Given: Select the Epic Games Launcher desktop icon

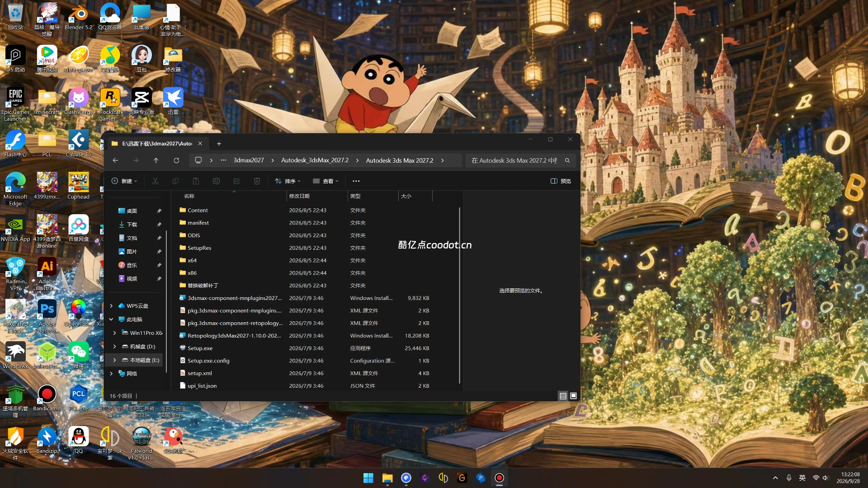Looking at the screenshot, I should click(x=15, y=104).
